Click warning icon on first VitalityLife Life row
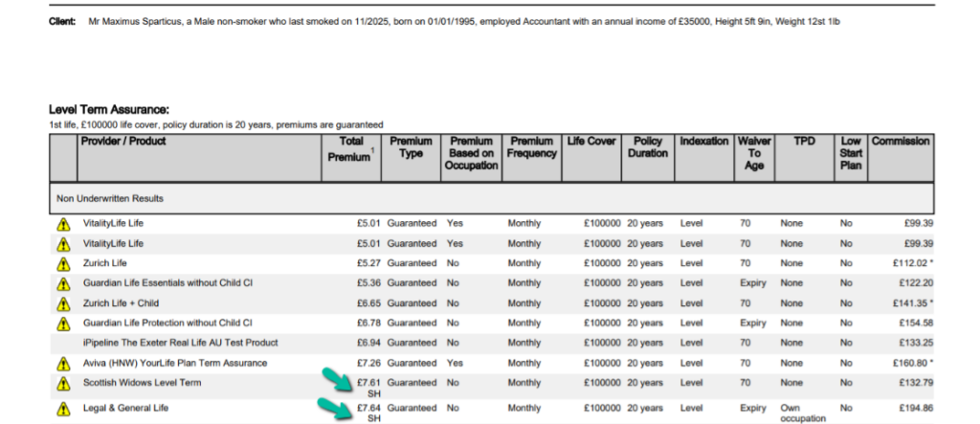980x424 pixels. click(63, 223)
